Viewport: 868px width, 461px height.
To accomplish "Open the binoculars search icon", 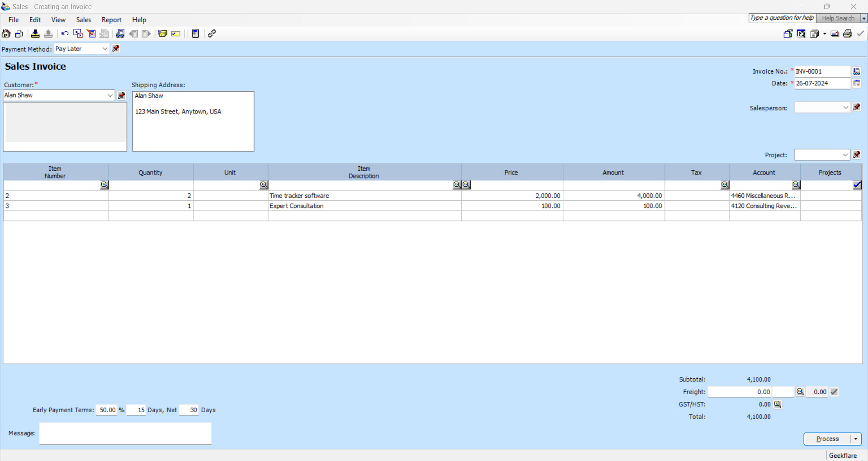I will 120,33.
